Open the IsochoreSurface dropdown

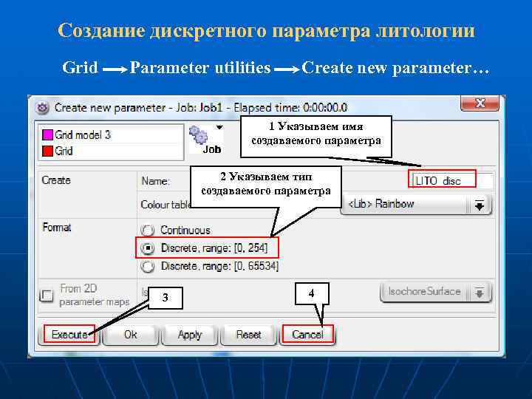click(436, 292)
